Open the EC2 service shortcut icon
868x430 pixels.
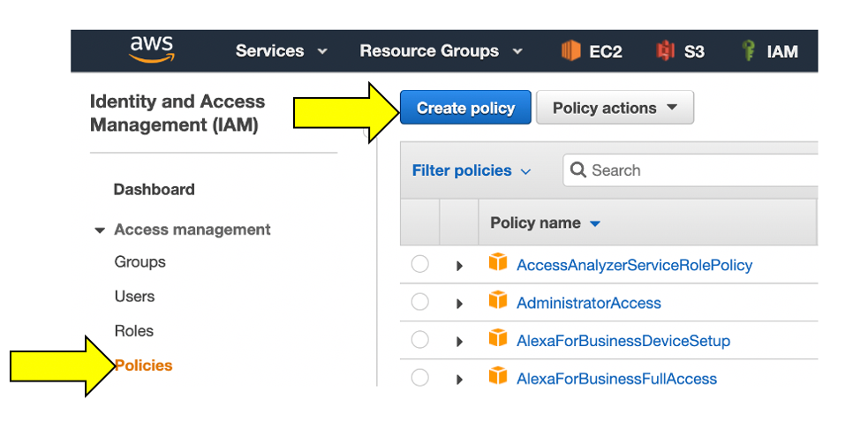[571, 51]
